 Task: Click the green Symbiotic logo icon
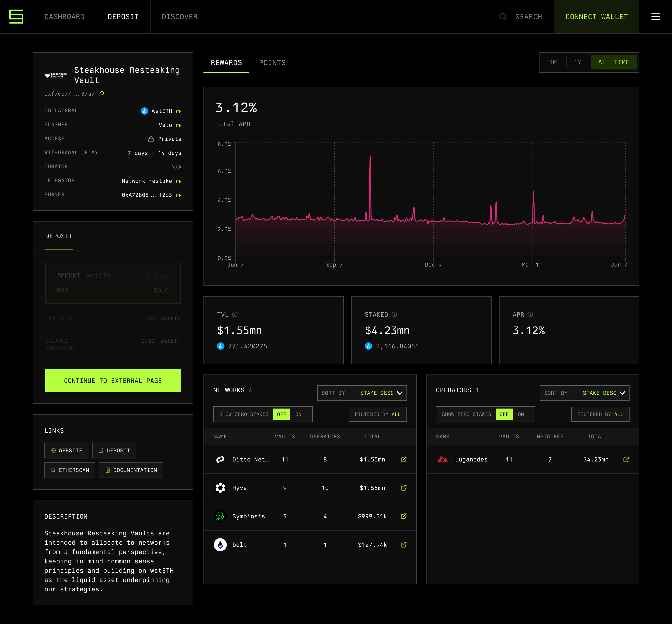16,17
